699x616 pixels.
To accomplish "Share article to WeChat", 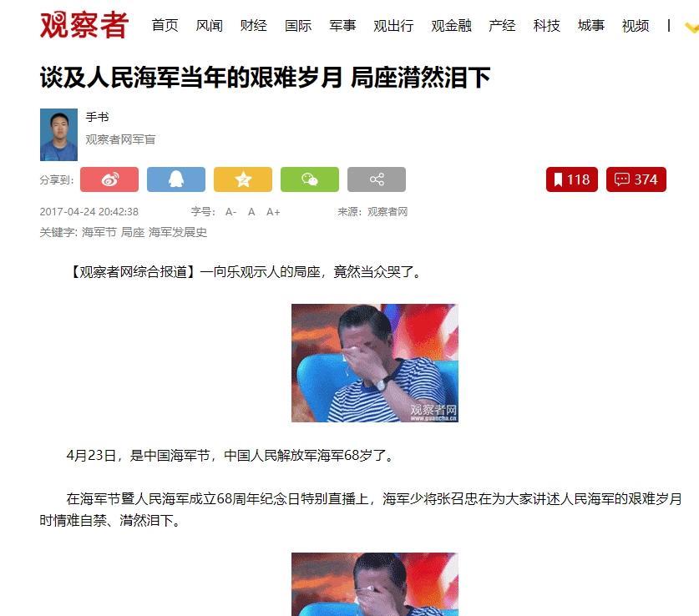I will coord(310,179).
